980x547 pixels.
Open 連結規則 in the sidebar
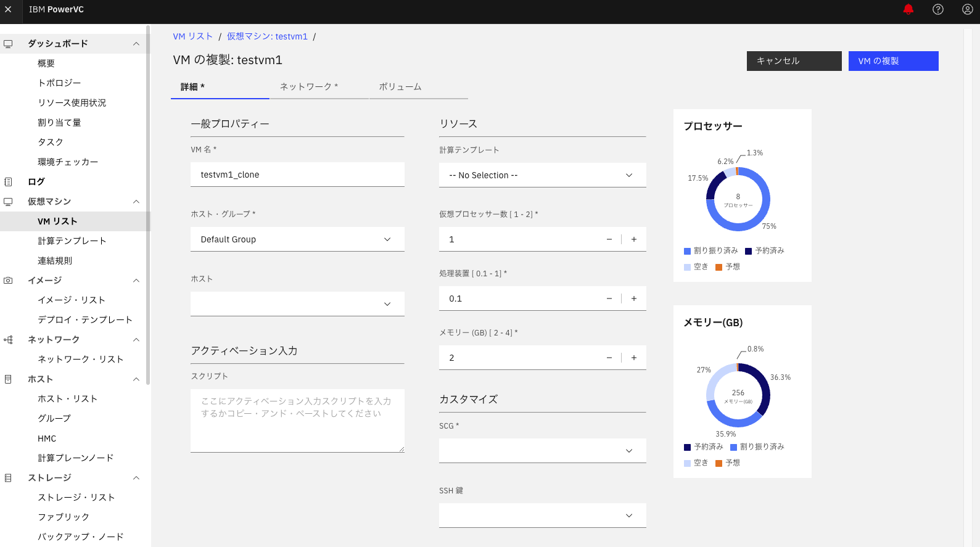click(55, 261)
